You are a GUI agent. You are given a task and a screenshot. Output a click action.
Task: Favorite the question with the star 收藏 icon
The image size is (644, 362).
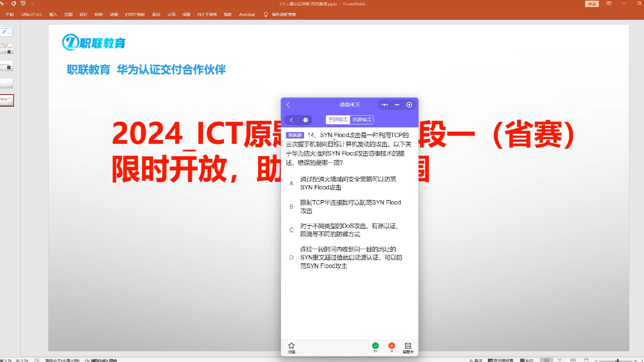[x=291, y=348]
